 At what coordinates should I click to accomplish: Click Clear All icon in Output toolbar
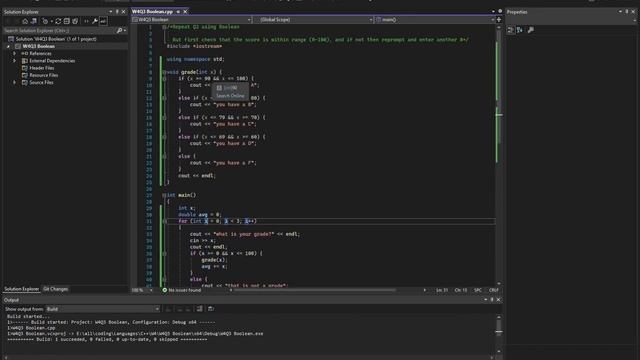pos(199,309)
